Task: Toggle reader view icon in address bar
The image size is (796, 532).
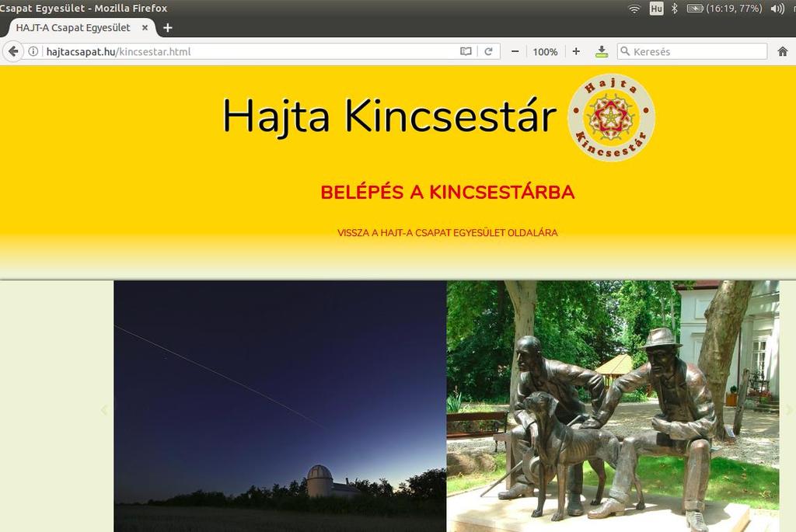Action: click(x=466, y=51)
